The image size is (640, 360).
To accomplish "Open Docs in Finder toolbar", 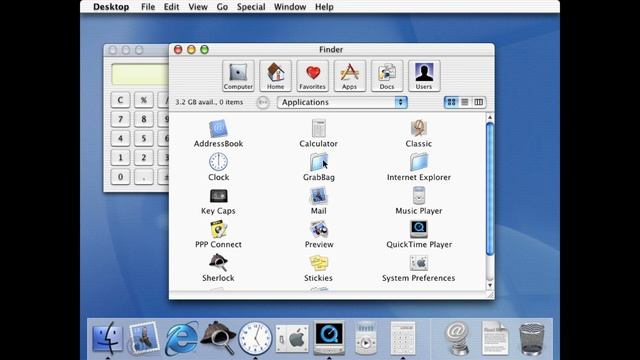I will 387,76.
